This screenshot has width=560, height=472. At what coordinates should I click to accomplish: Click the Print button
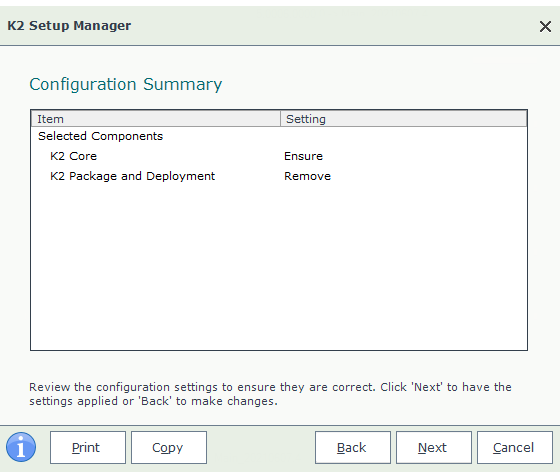point(88,447)
